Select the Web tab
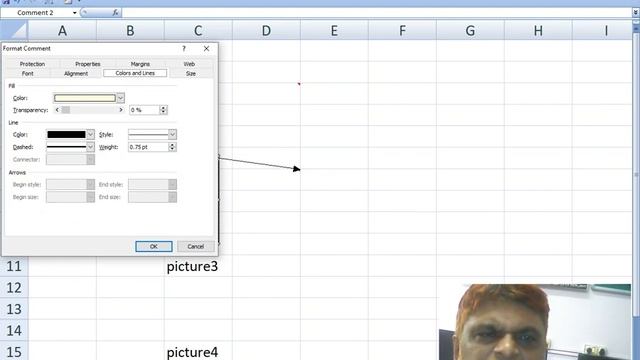 189,64
